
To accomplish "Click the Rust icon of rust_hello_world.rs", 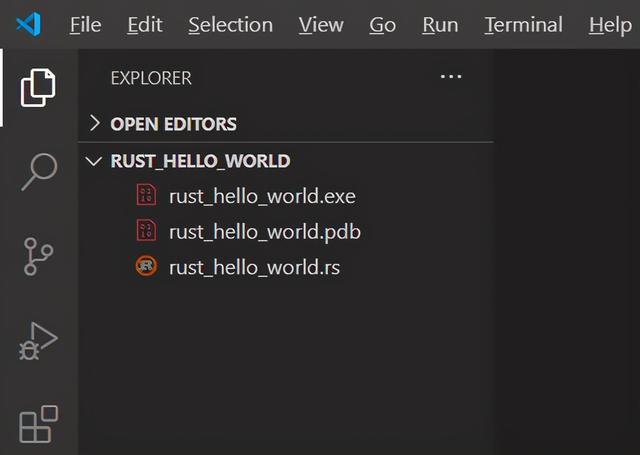I will pos(146,266).
